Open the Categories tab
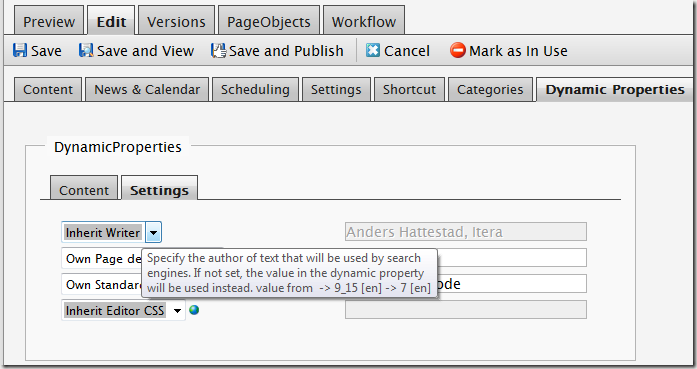The height and width of the screenshot is (369, 697). tap(490, 89)
